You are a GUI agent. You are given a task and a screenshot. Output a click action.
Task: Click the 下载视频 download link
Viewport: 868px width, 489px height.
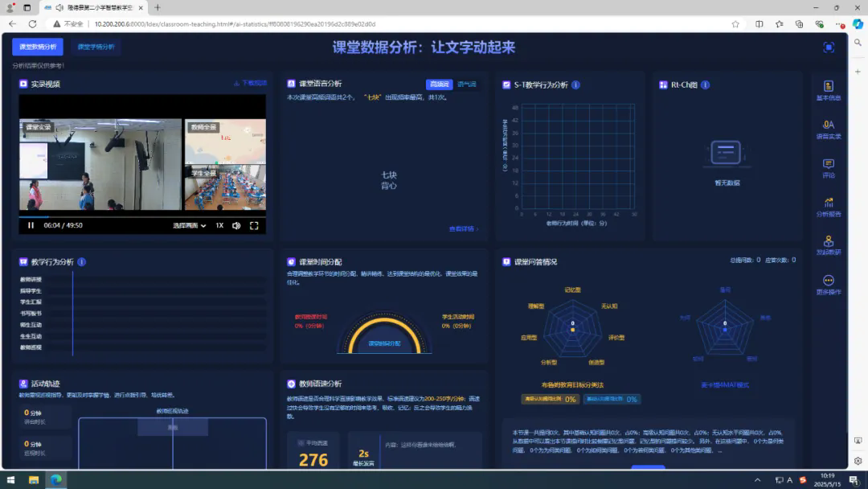(x=250, y=83)
